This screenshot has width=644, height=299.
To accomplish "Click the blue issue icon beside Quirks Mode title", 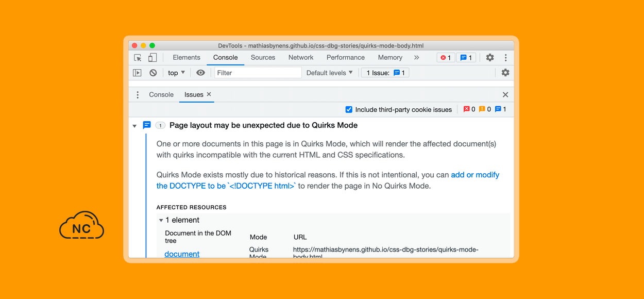I will (147, 125).
